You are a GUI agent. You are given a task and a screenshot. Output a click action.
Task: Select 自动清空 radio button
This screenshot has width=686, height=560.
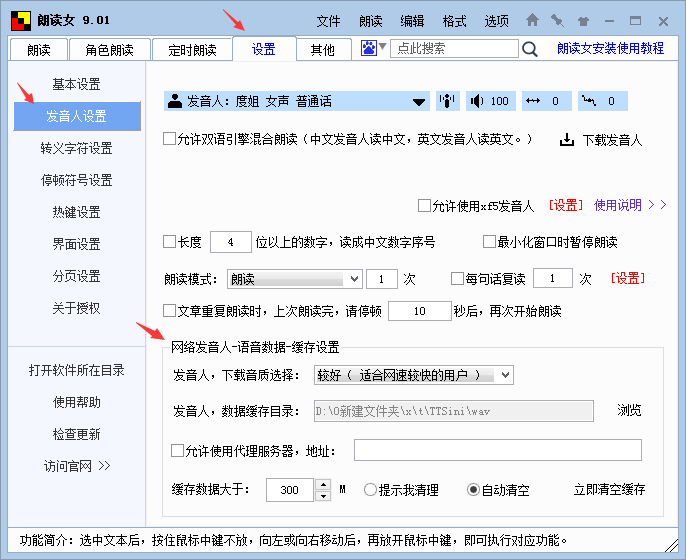(473, 490)
